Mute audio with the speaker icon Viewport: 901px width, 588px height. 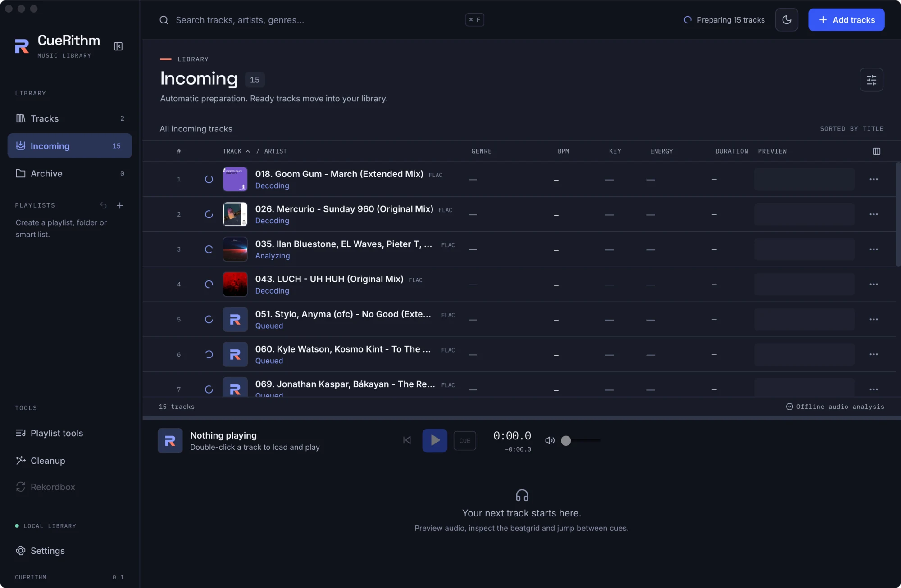550,440
